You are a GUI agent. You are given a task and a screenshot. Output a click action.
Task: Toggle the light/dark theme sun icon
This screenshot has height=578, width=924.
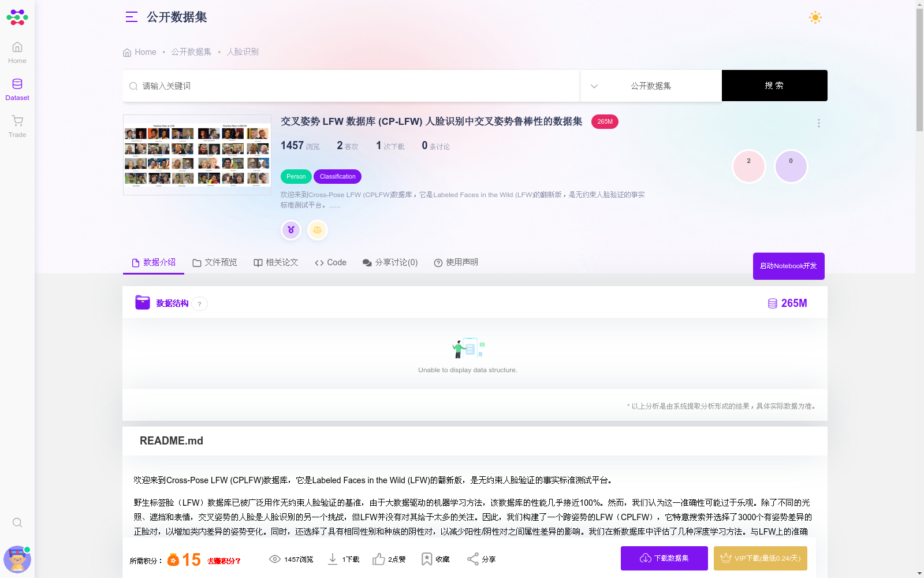815,17
